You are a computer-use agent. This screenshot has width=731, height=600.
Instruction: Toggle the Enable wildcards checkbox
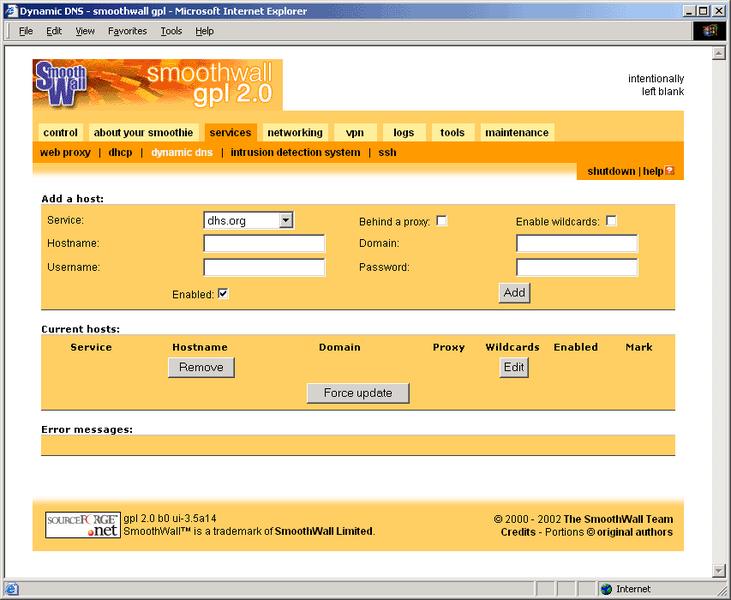[x=611, y=221]
